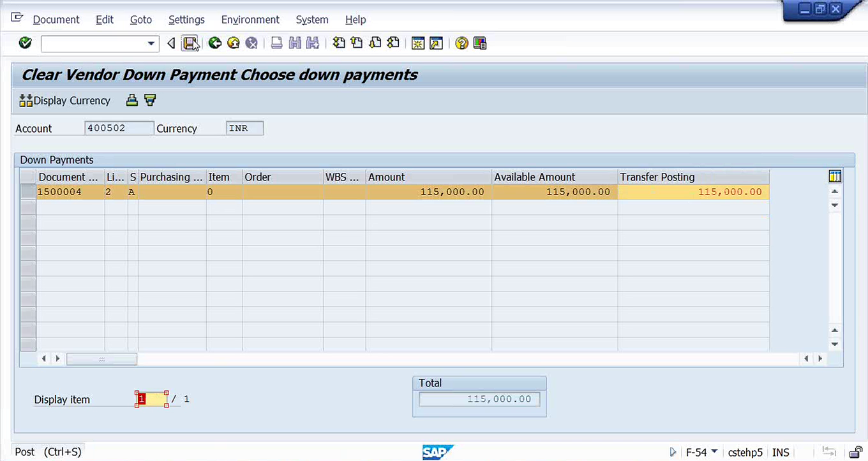This screenshot has width=868, height=461.
Task: Go to Last Page icon
Action: (x=393, y=43)
